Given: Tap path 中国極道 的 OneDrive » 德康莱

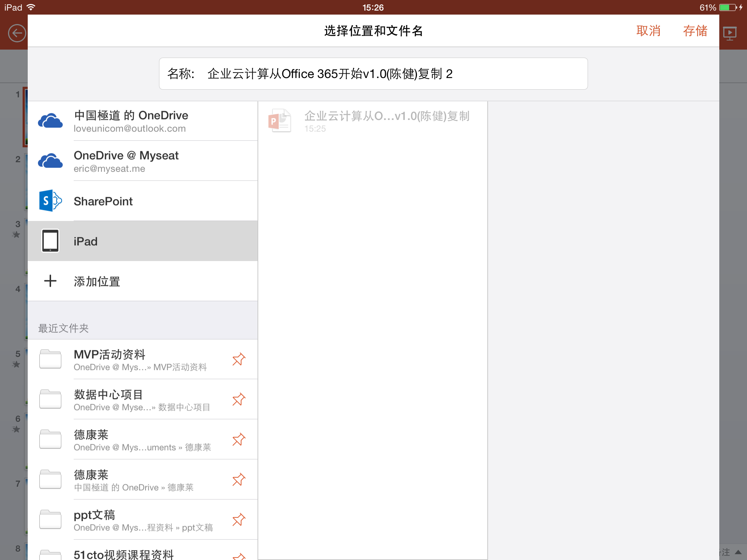Looking at the screenshot, I should coord(133,487).
